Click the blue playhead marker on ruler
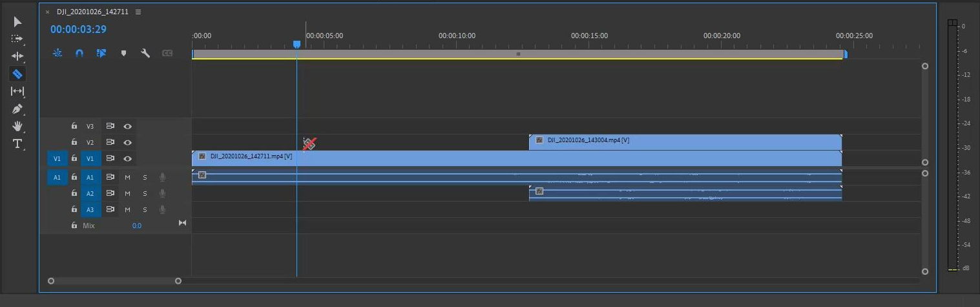This screenshot has height=307, width=980. pyautogui.click(x=297, y=45)
